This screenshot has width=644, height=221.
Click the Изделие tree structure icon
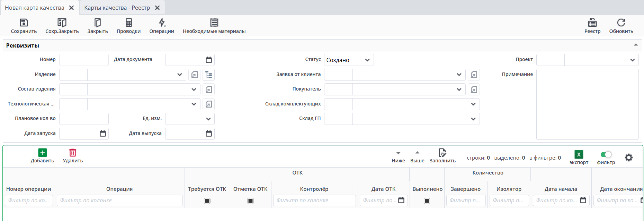pyautogui.click(x=209, y=75)
